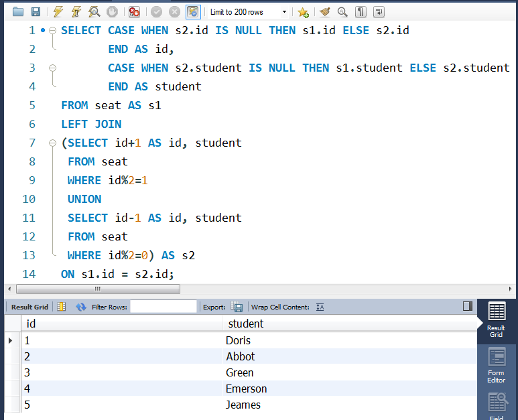Switch to Form Editor side tab
Image resolution: width=518 pixels, height=420 pixels.
click(497, 365)
